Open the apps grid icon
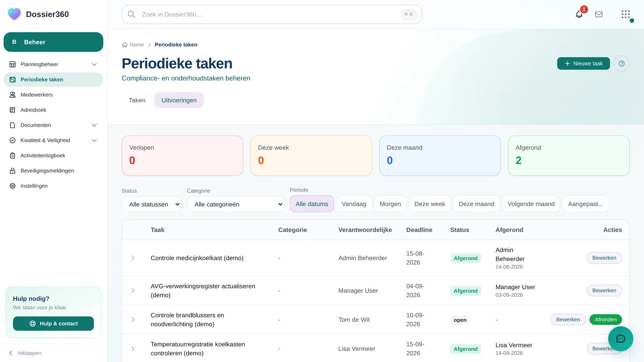Screen dimensions: 644x362 click(626, 14)
